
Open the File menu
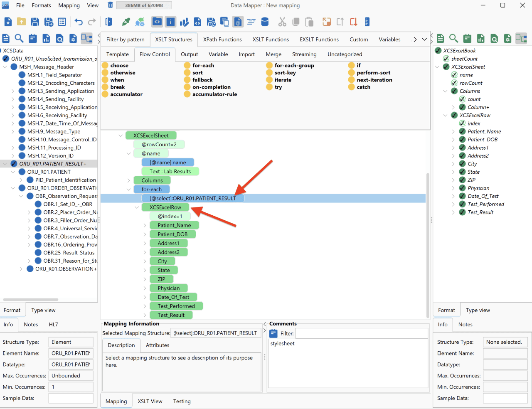pyautogui.click(x=20, y=5)
